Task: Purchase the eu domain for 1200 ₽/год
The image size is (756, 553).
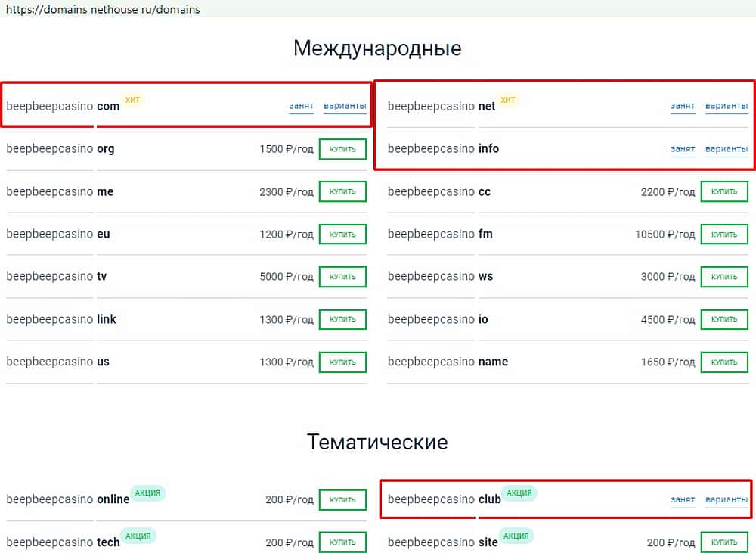Action: tap(342, 235)
